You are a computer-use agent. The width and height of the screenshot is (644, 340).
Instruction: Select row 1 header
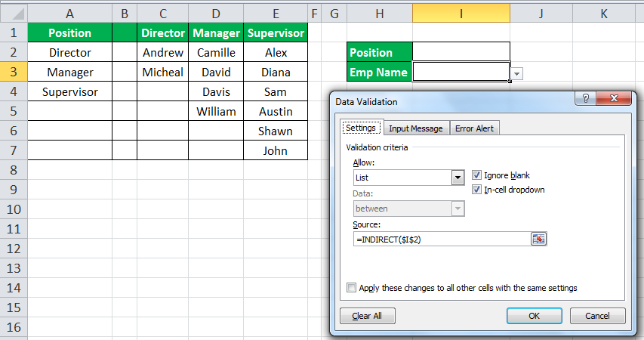point(14,32)
